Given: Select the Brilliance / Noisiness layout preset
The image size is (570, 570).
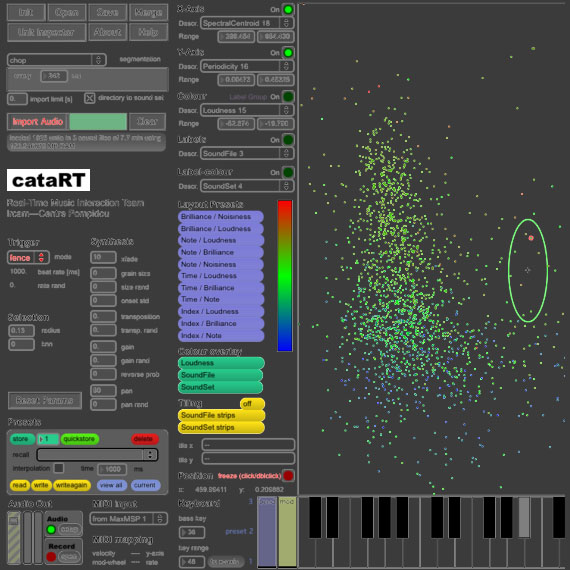Looking at the screenshot, I should (x=221, y=217).
